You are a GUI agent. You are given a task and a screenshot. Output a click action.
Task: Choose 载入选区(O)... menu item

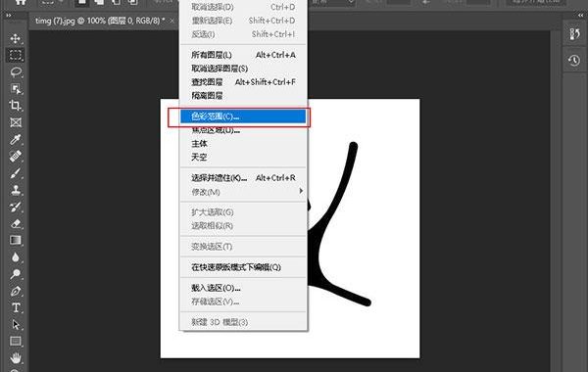[243, 288]
